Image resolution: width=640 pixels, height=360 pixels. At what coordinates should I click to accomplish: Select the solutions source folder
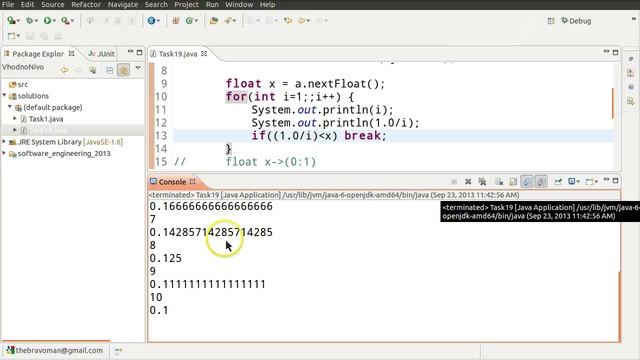pos(29,96)
